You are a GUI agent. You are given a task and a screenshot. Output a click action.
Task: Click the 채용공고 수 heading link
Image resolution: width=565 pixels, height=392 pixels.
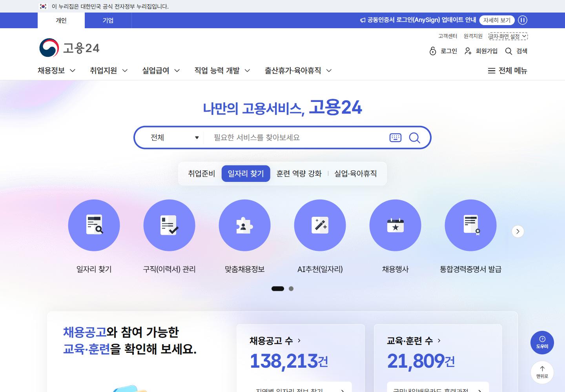tap(271, 341)
